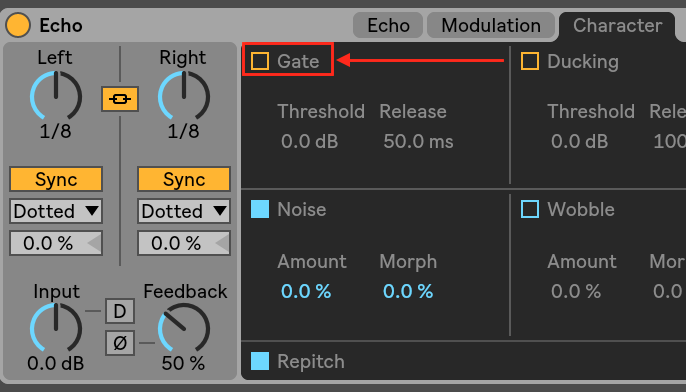Screen dimensions: 686x392
Task: Click the Feedback knob
Action: tap(184, 328)
